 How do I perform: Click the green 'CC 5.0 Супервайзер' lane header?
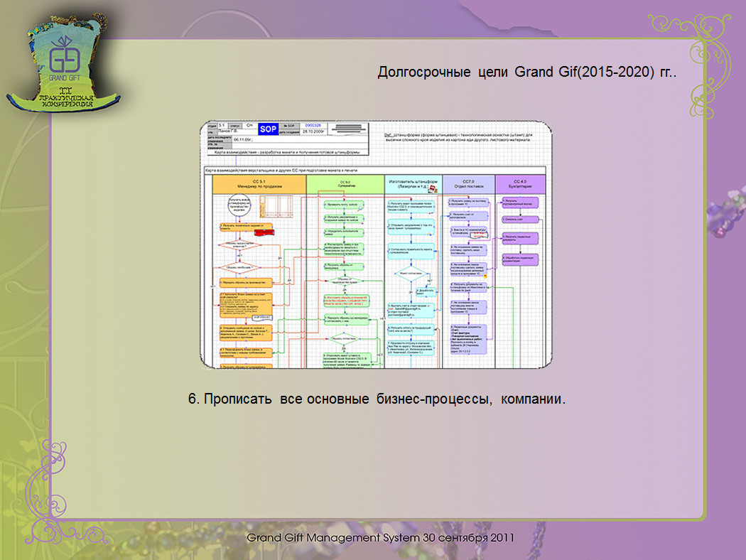pos(345,184)
